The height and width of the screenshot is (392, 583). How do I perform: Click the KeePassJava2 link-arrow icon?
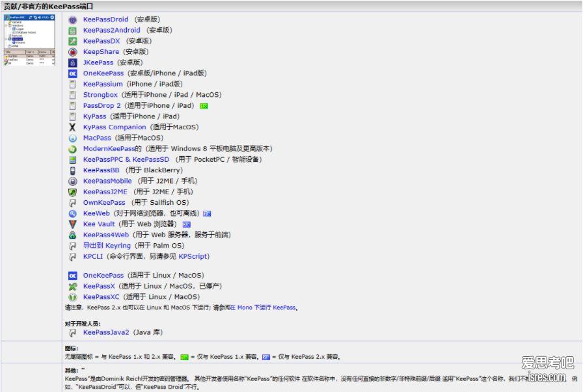72,333
